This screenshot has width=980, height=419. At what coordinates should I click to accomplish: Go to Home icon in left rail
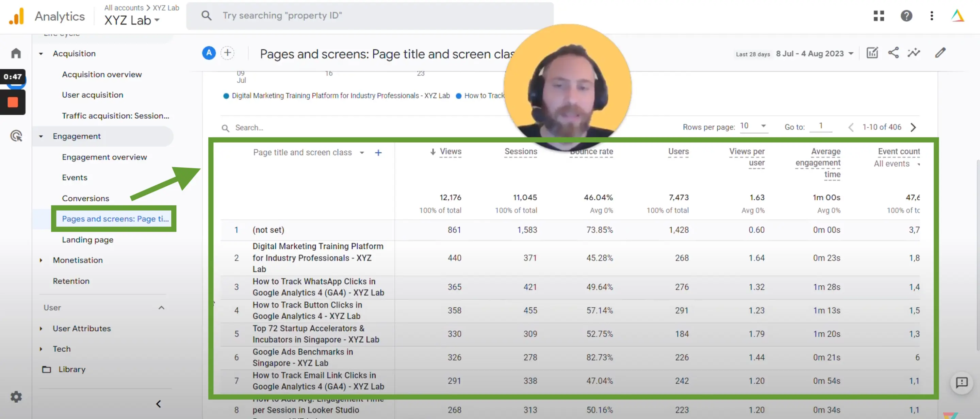16,53
